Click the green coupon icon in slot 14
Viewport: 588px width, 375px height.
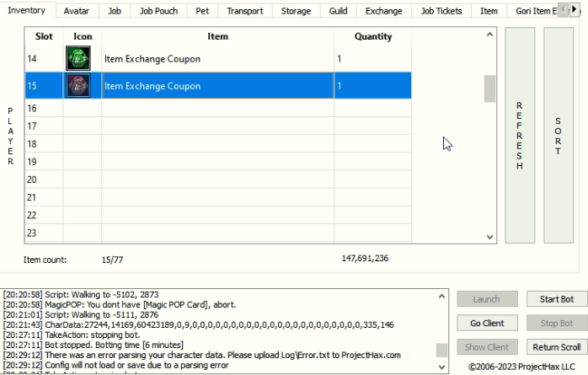point(78,59)
